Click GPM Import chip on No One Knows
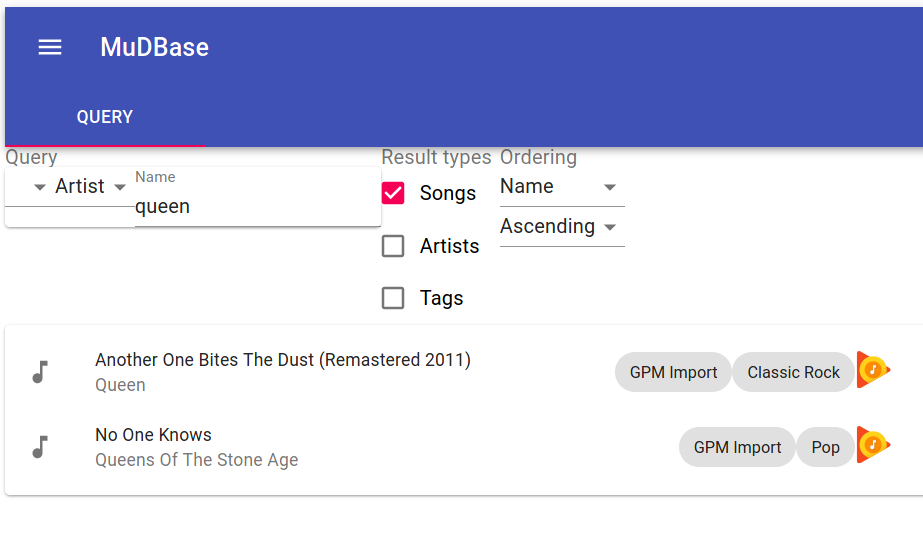This screenshot has height=535, width=923. (737, 447)
